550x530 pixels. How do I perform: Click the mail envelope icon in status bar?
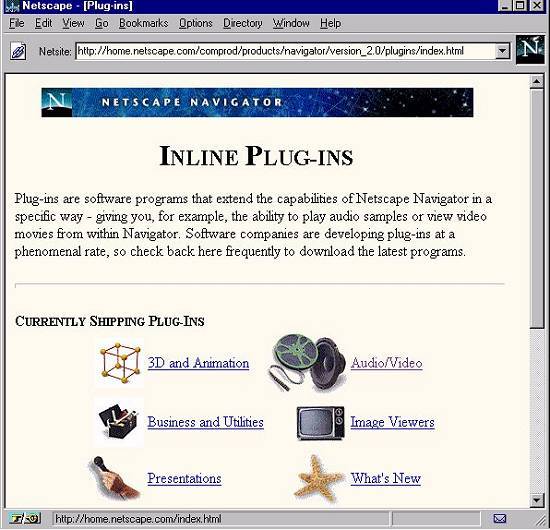click(499, 518)
